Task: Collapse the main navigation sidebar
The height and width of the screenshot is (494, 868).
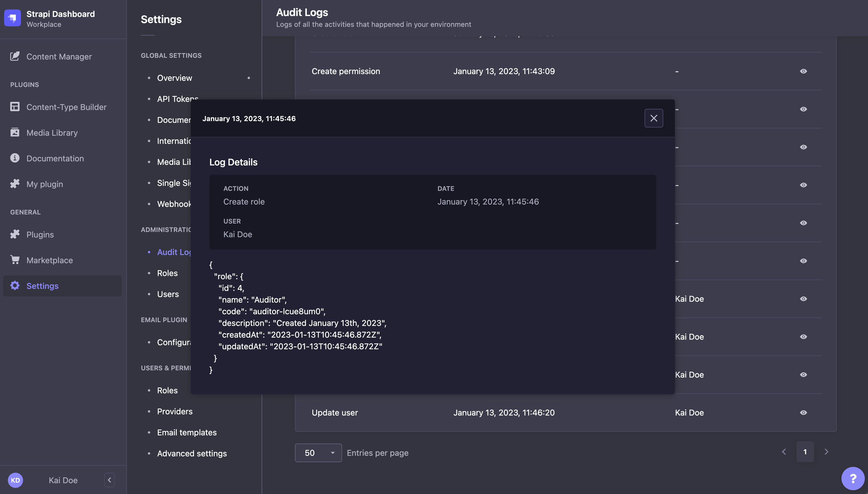Action: 109,480
